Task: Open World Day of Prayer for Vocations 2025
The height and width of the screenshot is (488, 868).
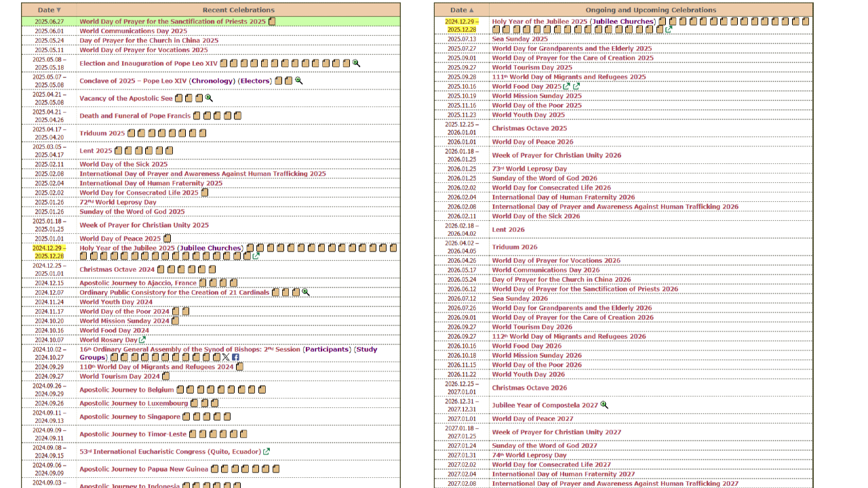Action: 144,50
